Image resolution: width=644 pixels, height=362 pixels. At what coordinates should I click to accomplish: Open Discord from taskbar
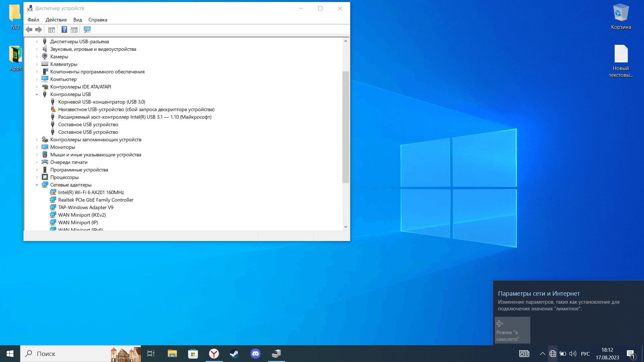click(x=256, y=354)
